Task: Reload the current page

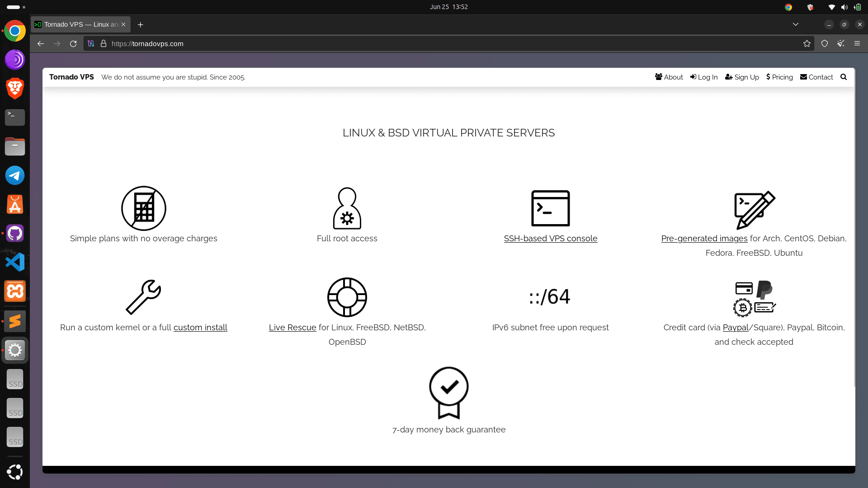Action: tap(73, 43)
